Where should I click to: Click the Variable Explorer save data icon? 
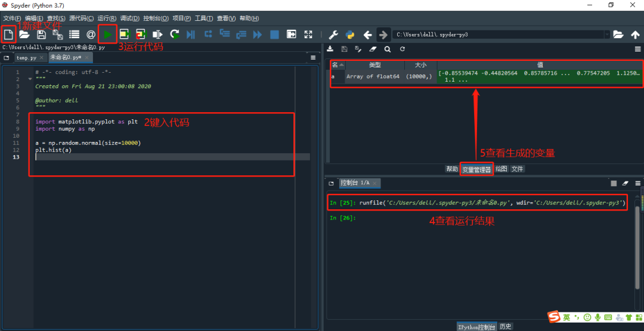pyautogui.click(x=344, y=49)
